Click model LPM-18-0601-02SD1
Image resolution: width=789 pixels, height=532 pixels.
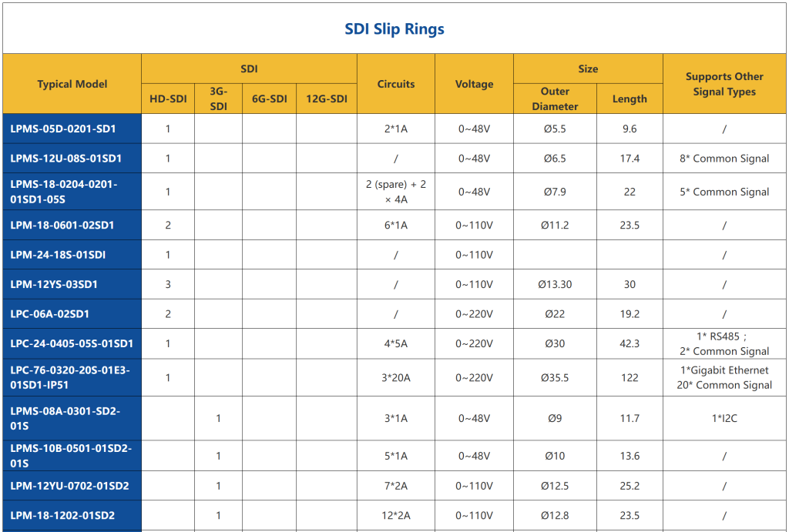[62, 225]
